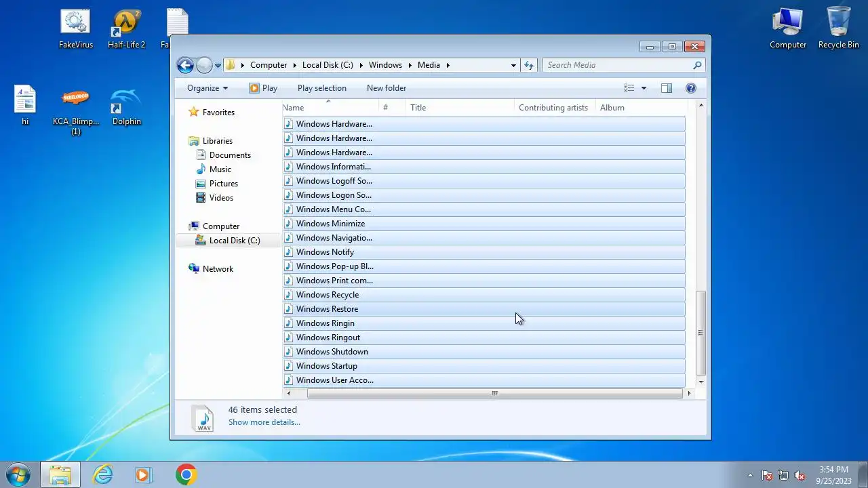Click the Windows User Acco... file icon

pyautogui.click(x=289, y=380)
